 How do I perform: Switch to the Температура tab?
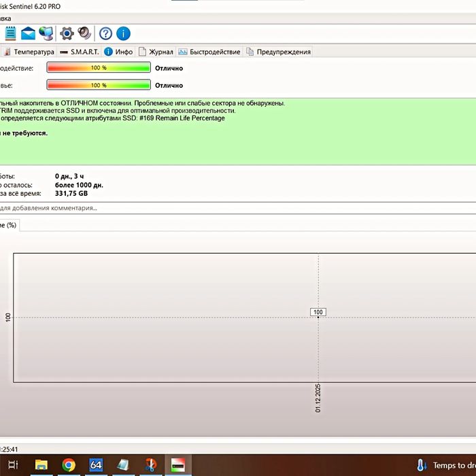(29, 52)
